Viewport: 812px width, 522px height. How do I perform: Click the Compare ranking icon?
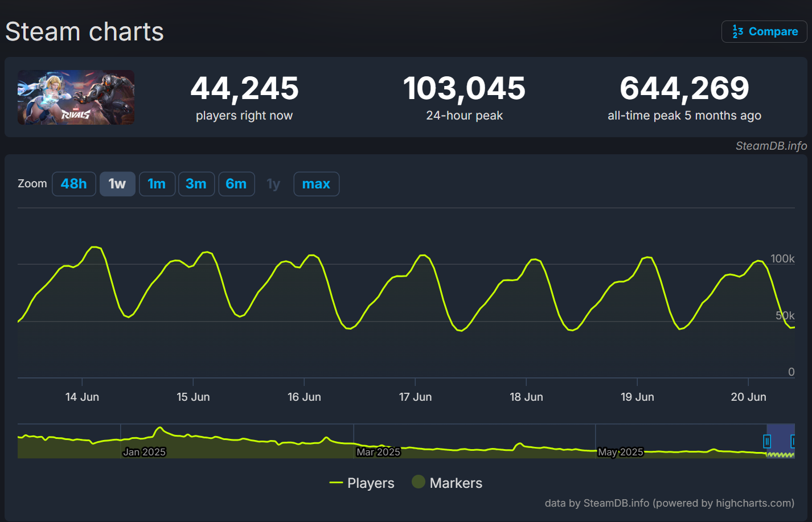pyautogui.click(x=737, y=31)
